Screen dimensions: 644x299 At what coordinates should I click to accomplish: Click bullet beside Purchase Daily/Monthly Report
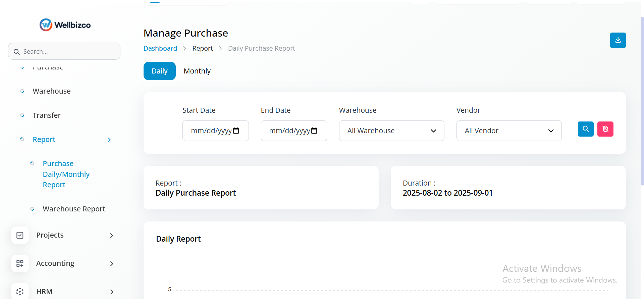[x=32, y=163]
